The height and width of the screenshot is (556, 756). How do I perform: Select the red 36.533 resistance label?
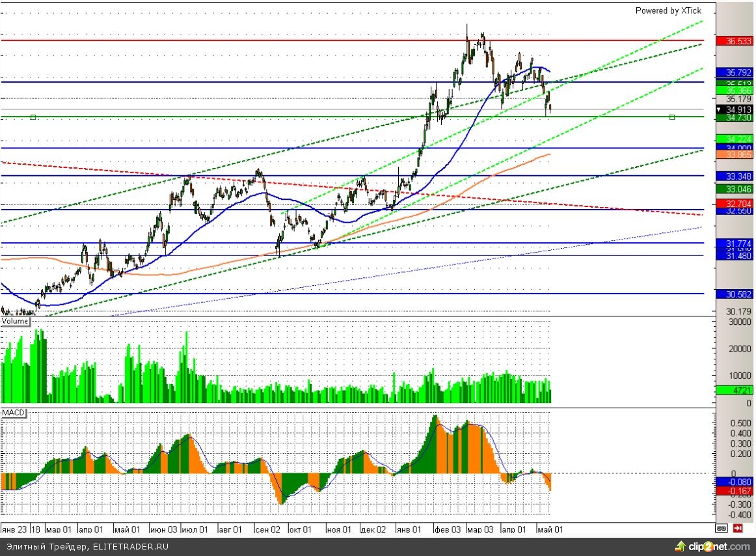(x=735, y=41)
